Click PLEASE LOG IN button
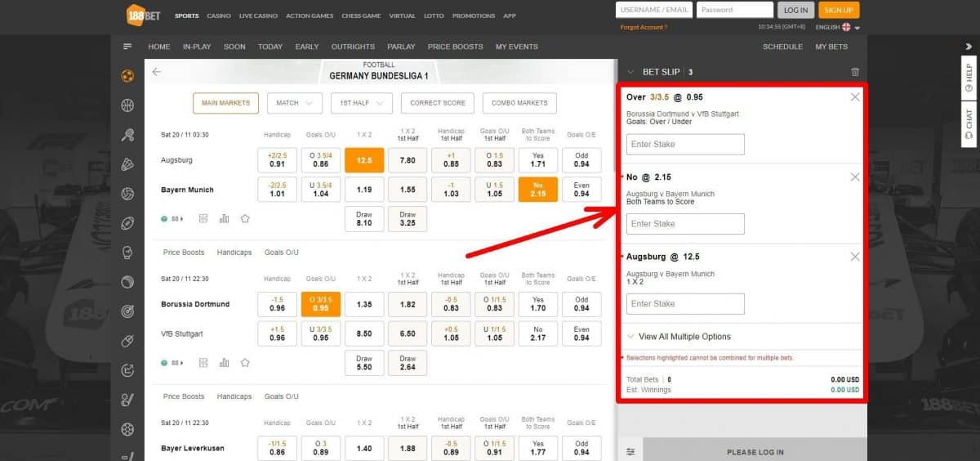The image size is (980, 461). pyautogui.click(x=755, y=451)
